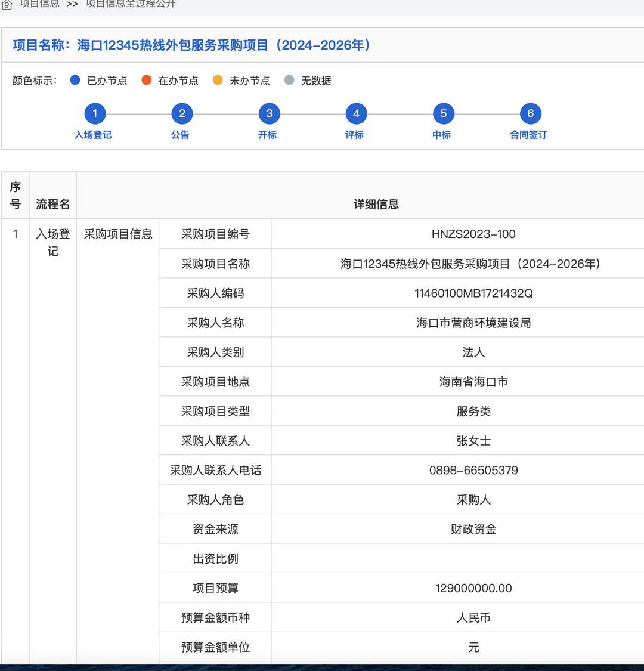Click the orange 在办节点 legend dot

146,80
